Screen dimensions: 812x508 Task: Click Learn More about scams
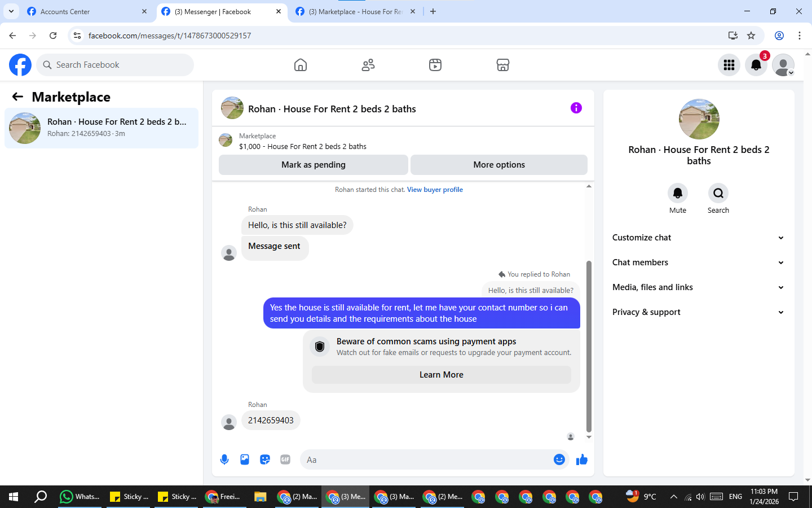pyautogui.click(x=441, y=375)
